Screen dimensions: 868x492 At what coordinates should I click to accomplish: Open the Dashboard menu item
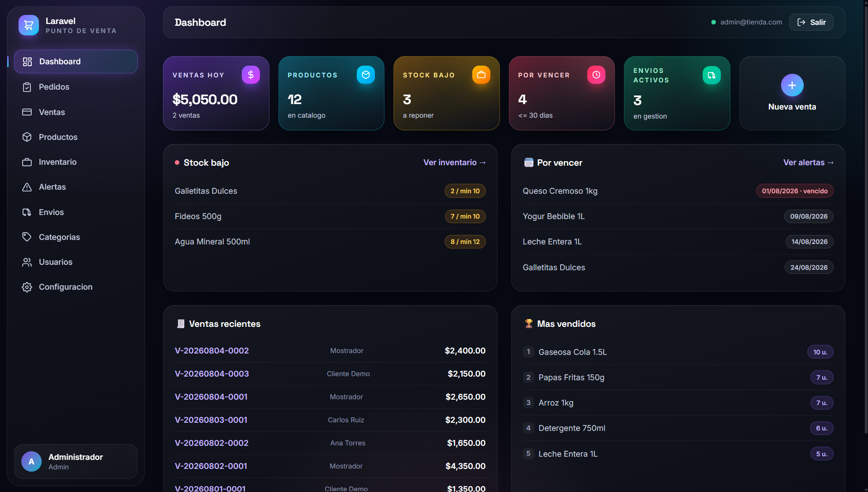click(76, 62)
